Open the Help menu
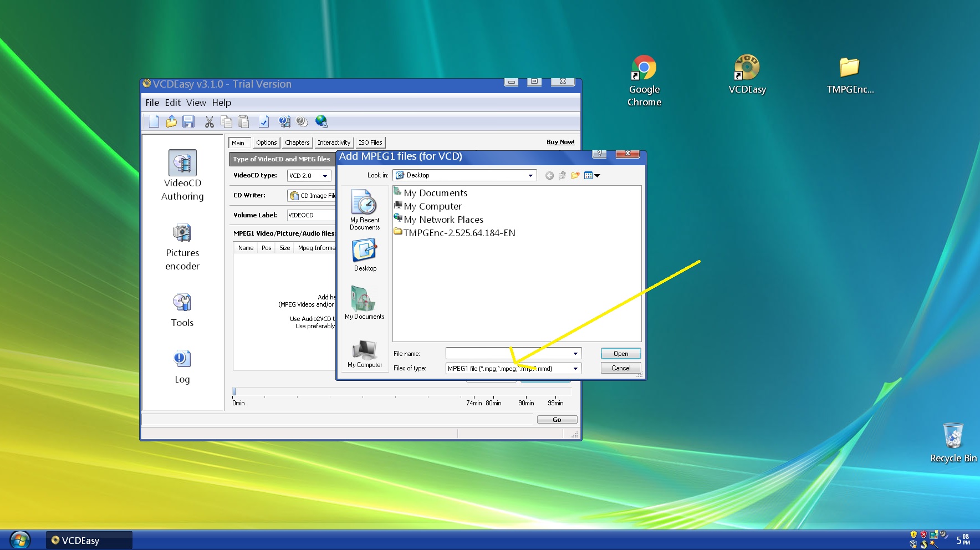 click(221, 103)
